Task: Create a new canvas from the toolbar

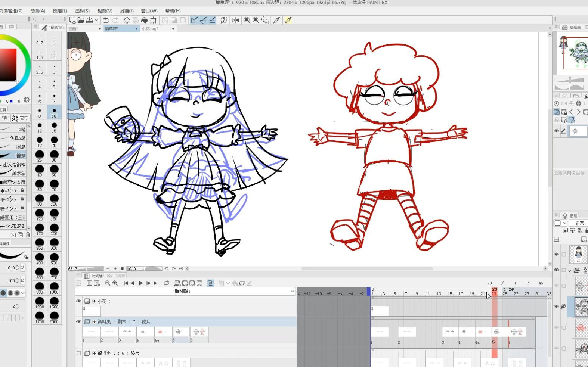Action: tap(72, 20)
